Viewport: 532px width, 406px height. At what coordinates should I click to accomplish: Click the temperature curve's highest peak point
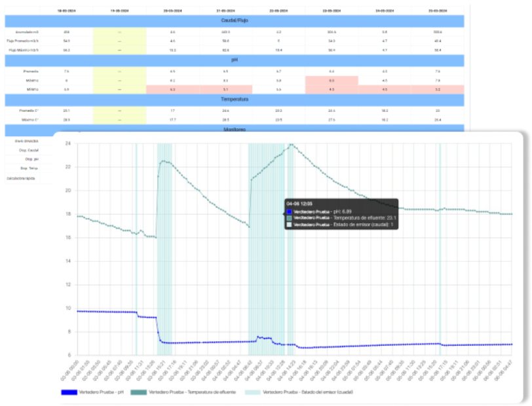tap(291, 145)
